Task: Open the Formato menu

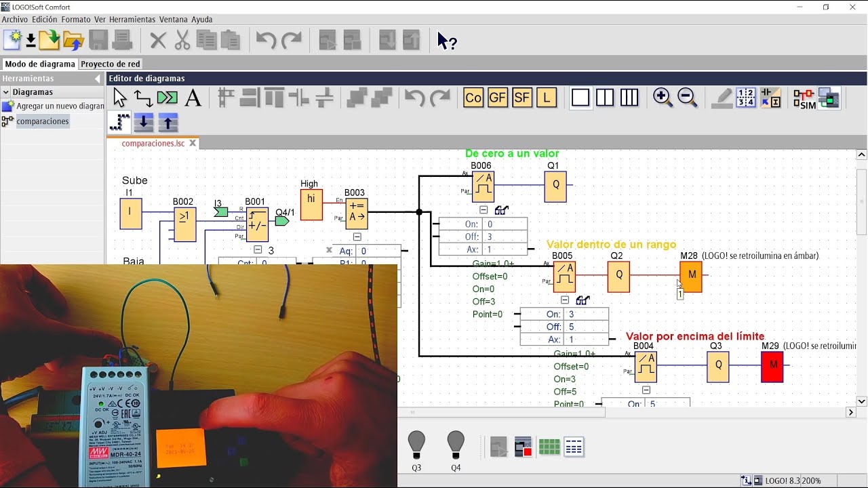Action: (75, 20)
